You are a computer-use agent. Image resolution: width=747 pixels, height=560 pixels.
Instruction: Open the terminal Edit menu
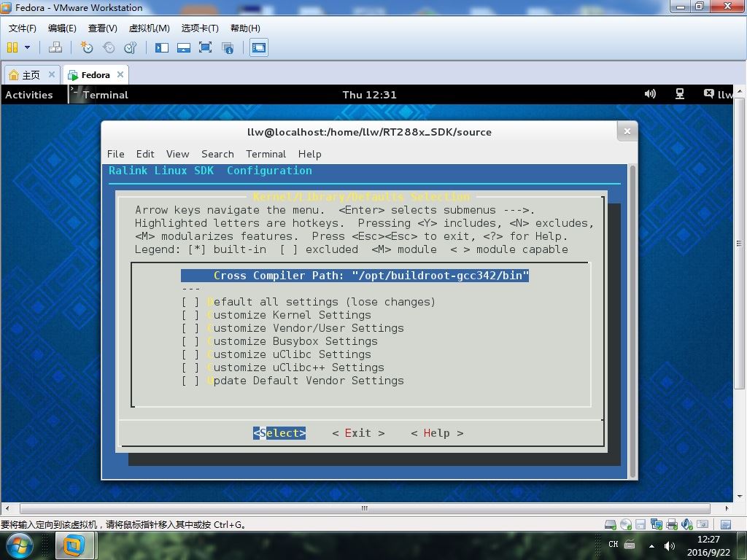145,154
